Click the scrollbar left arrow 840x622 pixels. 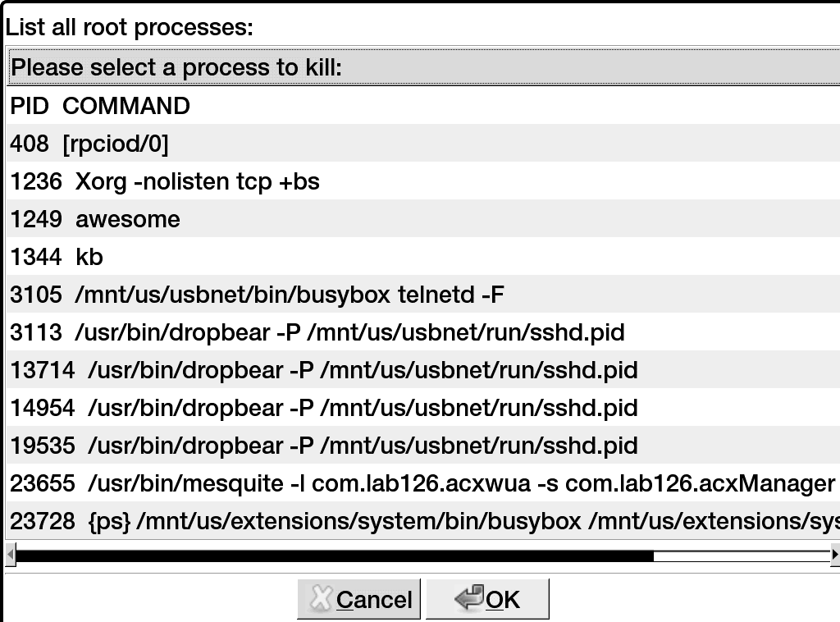[10, 556]
